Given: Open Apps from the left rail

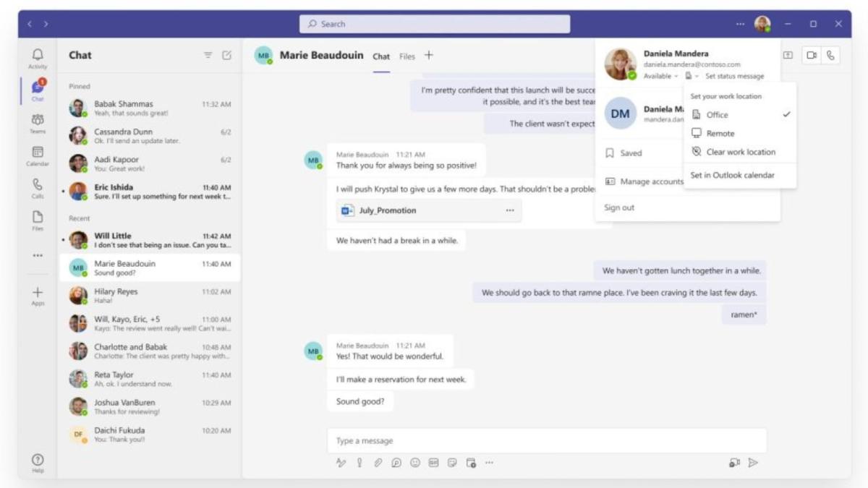Looking at the screenshot, I should 38,296.
